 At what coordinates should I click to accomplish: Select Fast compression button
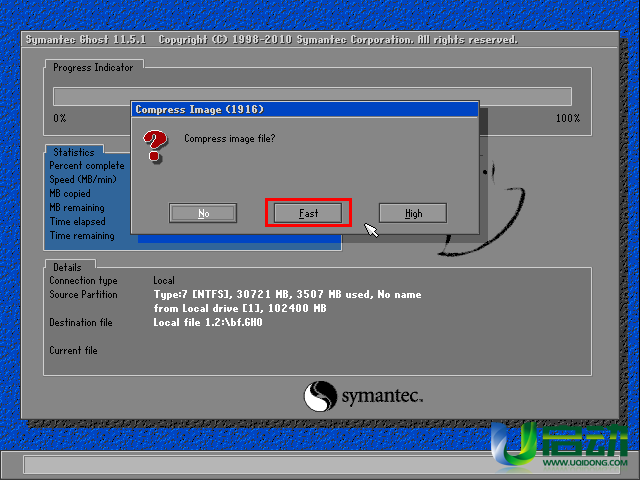pyautogui.click(x=308, y=213)
